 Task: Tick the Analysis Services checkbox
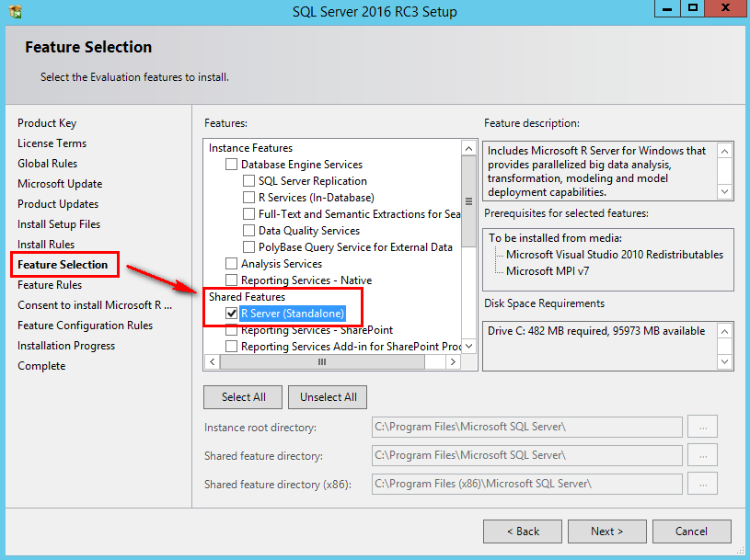[232, 264]
